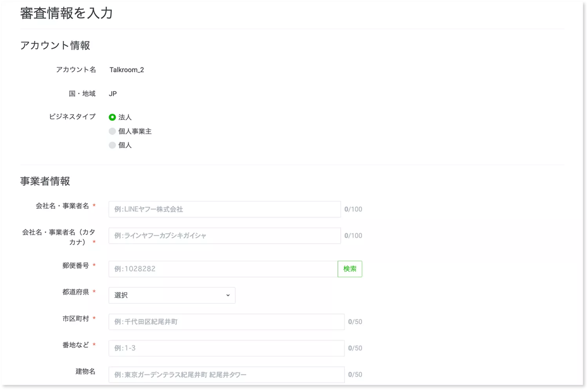Click the アカウント情報 section heading
The width and height of the screenshot is (588, 390).
[x=55, y=45]
